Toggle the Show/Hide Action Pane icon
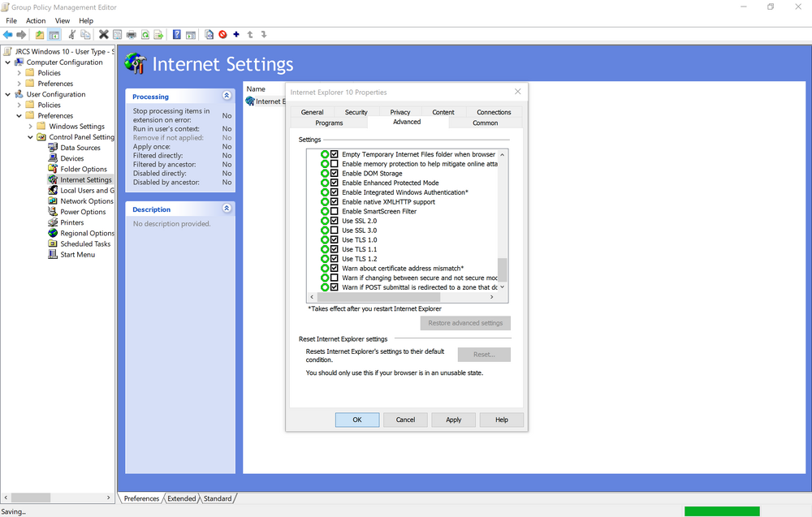 [191, 35]
